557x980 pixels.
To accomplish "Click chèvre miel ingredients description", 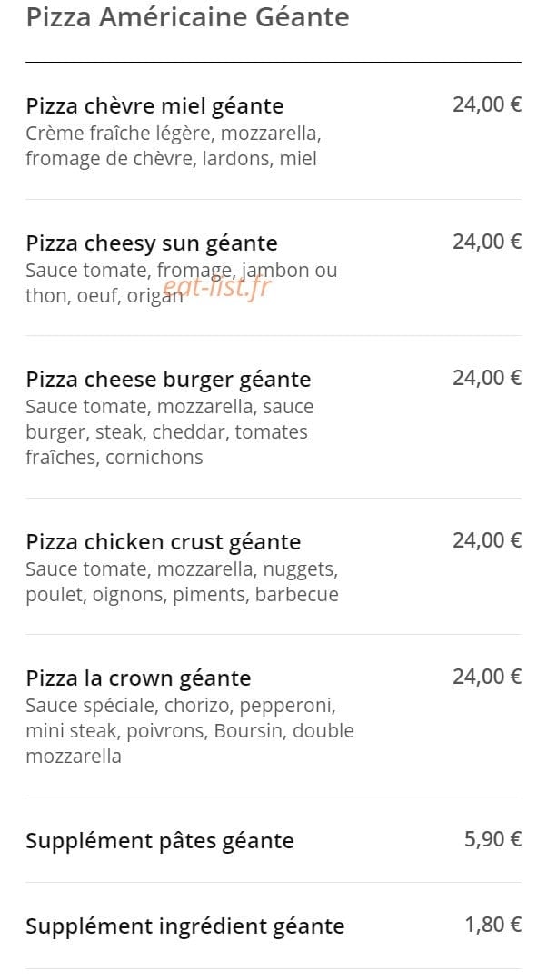I will coord(174,146).
